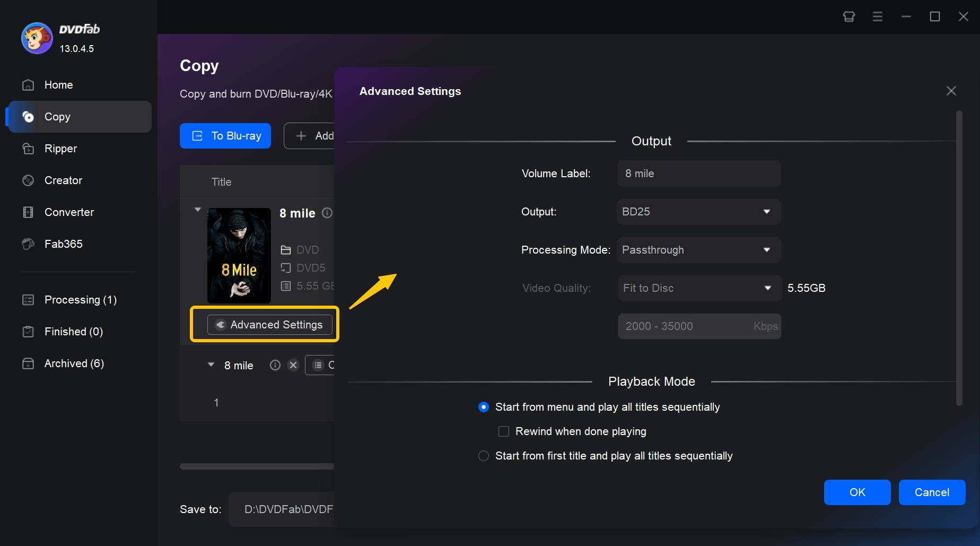Select Start from first title playback mode

coord(483,456)
